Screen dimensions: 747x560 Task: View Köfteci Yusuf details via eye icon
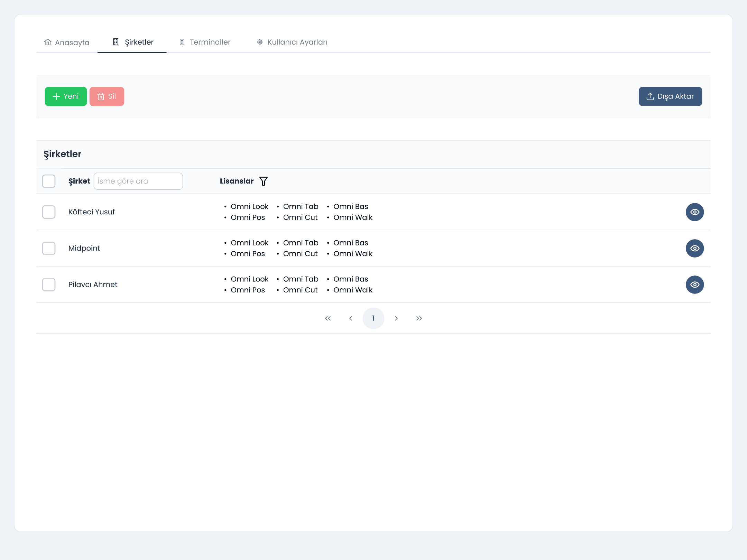(x=695, y=212)
